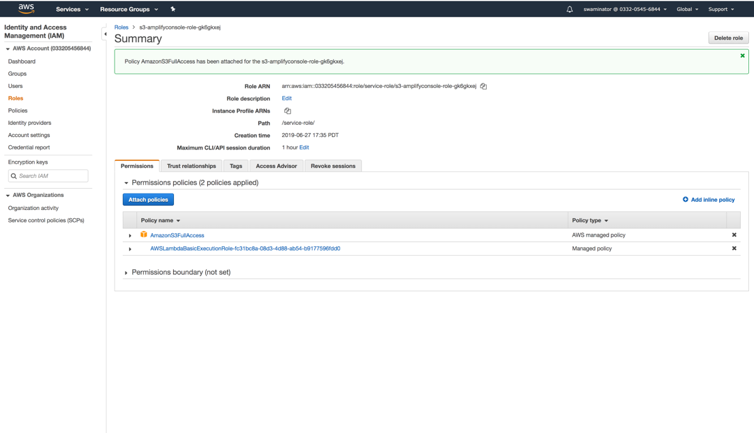This screenshot has width=754, height=433.
Task: Open Groups in the IAM sidebar
Action: (17, 74)
